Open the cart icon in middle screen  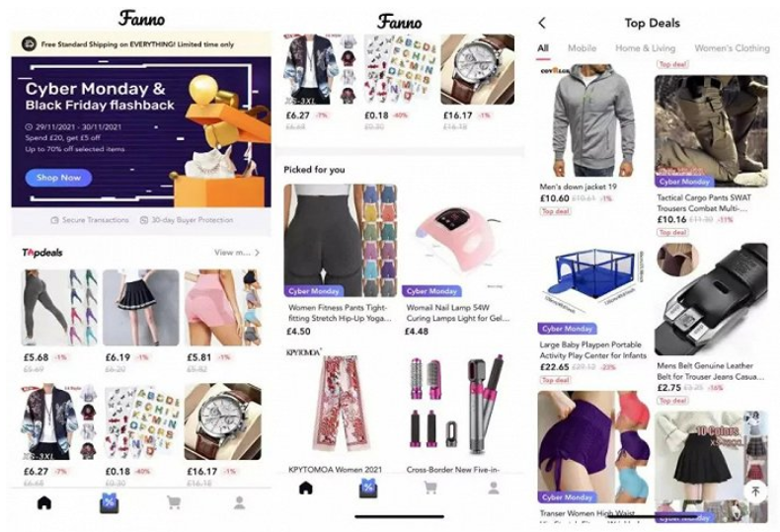430,488
